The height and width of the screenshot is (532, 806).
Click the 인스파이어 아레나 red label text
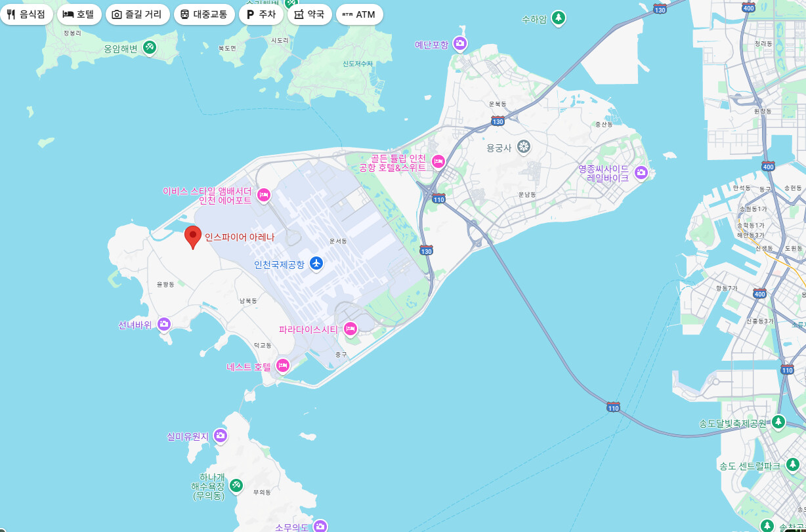240,237
